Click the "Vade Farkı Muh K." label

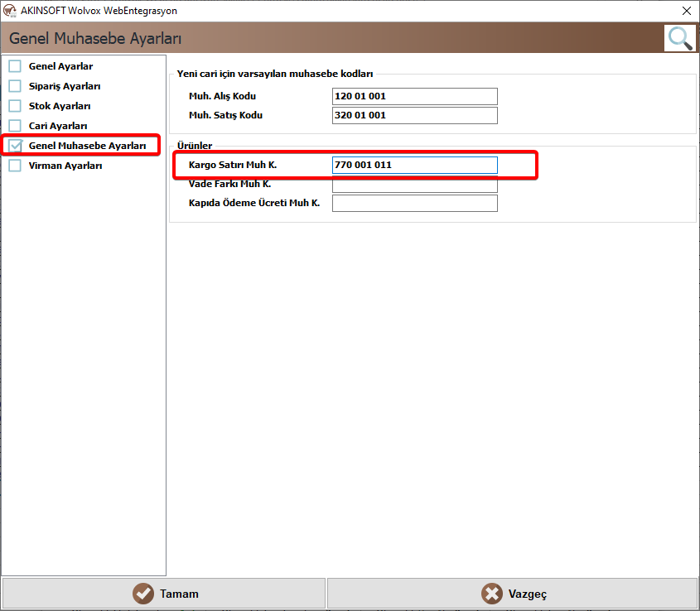pyautogui.click(x=230, y=184)
